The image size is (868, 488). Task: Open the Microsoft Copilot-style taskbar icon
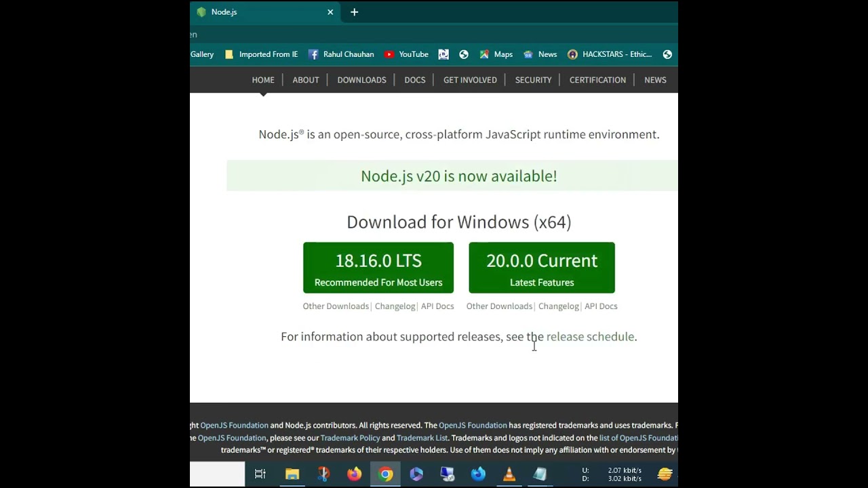[416, 474]
